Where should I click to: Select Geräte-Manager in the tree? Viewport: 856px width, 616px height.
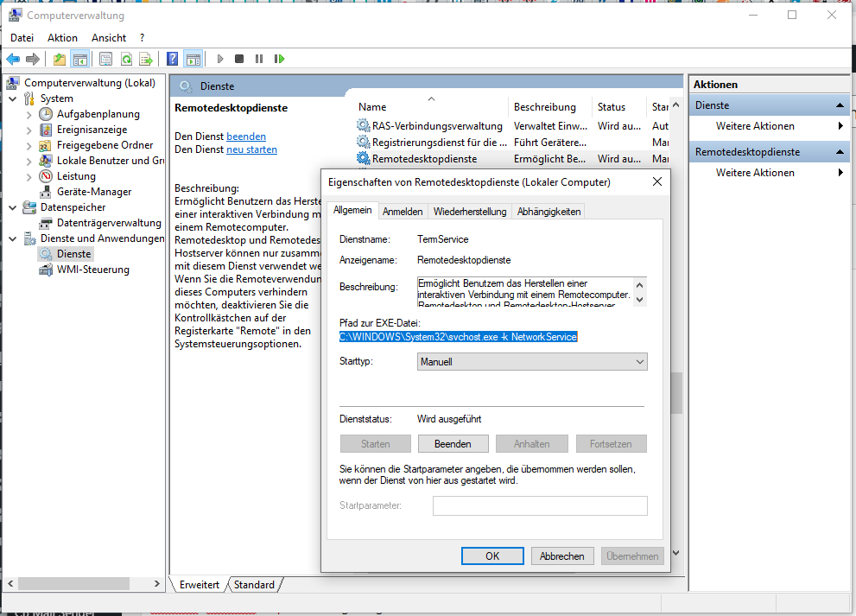point(94,192)
